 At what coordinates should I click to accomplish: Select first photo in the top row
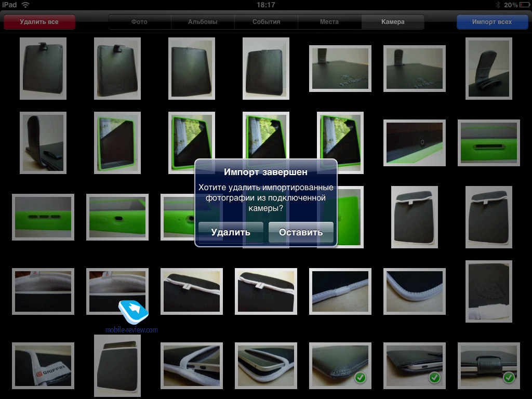(x=43, y=69)
